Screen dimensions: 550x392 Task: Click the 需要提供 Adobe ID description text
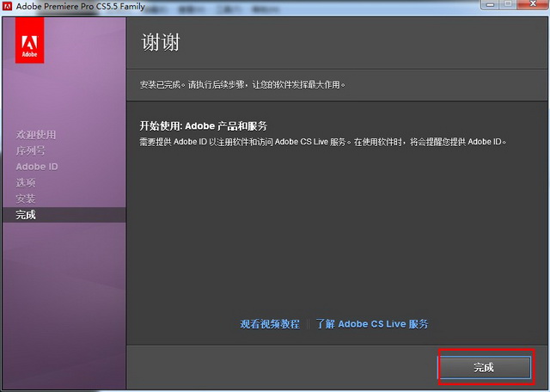click(x=323, y=142)
